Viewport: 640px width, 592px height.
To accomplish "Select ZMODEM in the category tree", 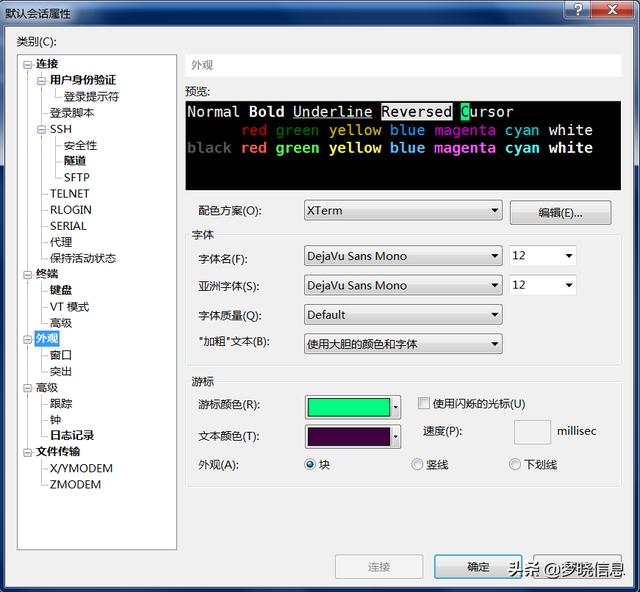I will (x=75, y=485).
